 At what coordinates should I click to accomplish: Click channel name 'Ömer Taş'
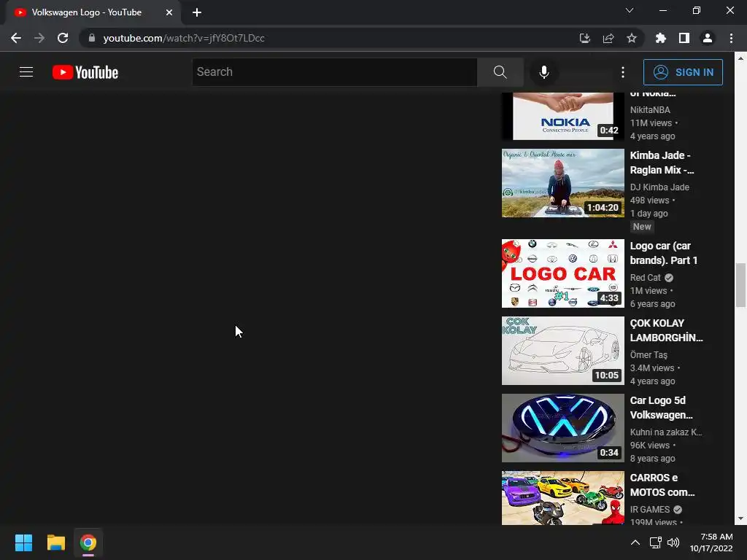click(x=649, y=355)
